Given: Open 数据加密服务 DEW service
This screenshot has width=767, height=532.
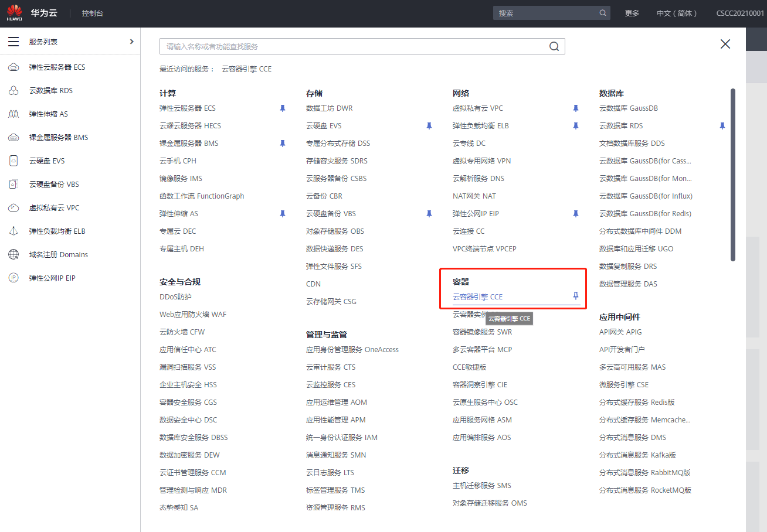Looking at the screenshot, I should pos(189,455).
